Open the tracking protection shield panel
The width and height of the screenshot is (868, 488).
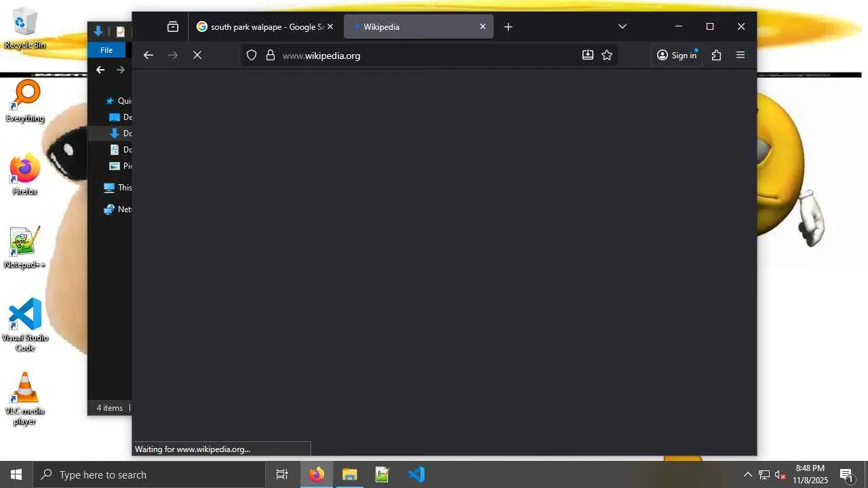click(252, 56)
